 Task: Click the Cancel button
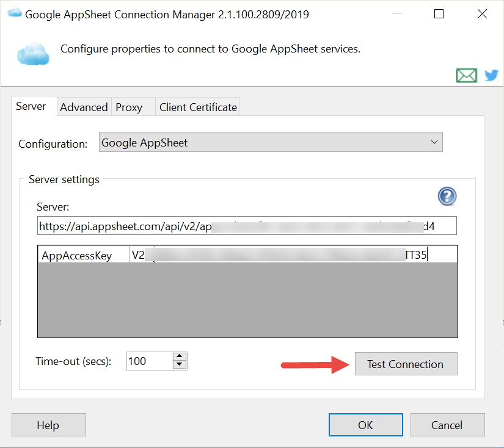point(447,425)
